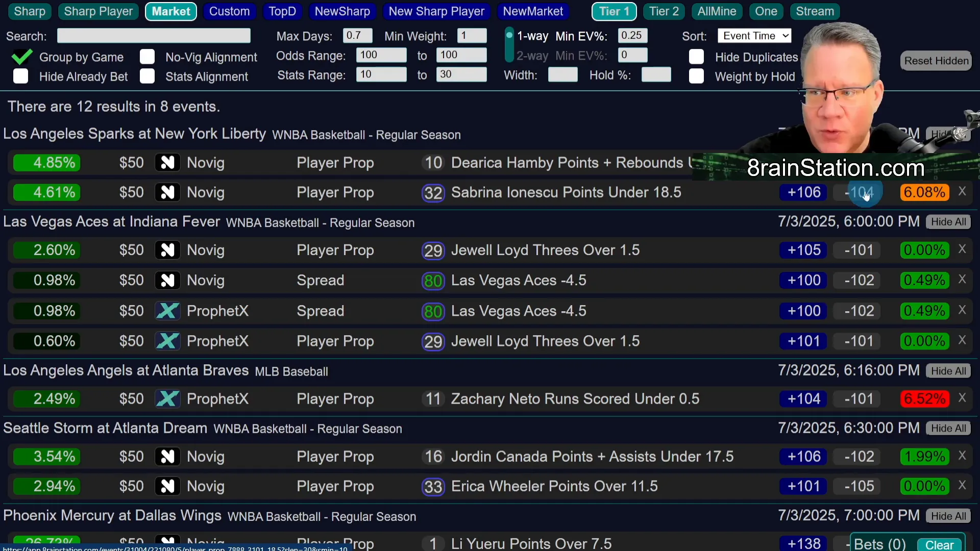Click ProphetX icon on Las Vegas Aces spread row
Viewport: 980px width, 551px height.
(167, 311)
